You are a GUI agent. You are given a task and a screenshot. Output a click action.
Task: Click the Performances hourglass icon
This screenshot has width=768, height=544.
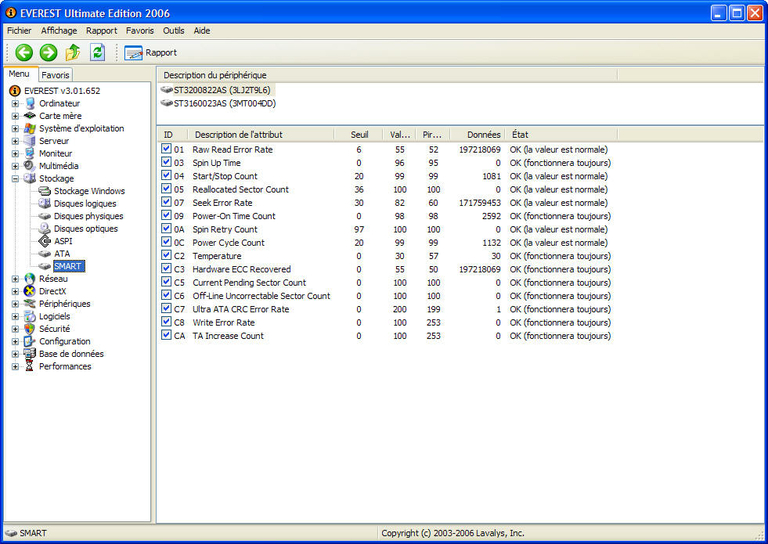[30, 366]
